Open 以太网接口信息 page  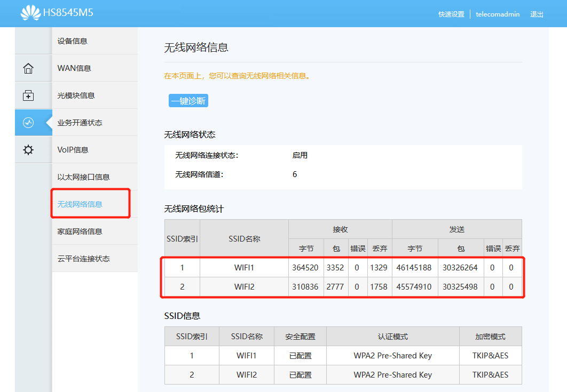84,177
